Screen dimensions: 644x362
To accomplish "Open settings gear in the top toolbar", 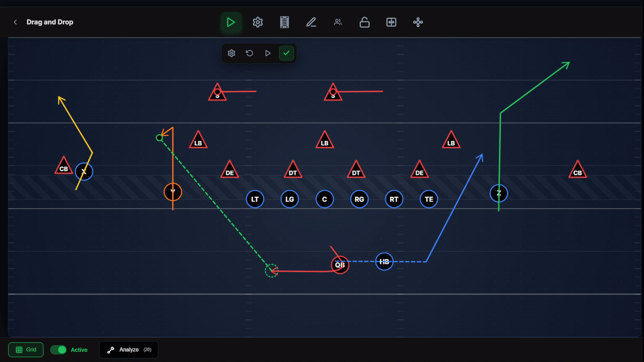I will pos(258,22).
